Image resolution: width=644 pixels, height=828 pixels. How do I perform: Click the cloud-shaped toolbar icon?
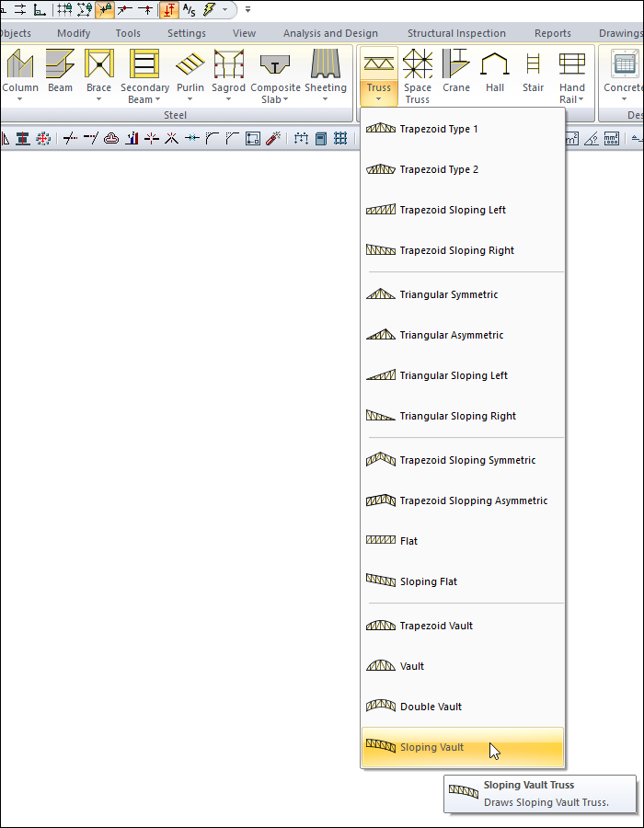click(110, 138)
